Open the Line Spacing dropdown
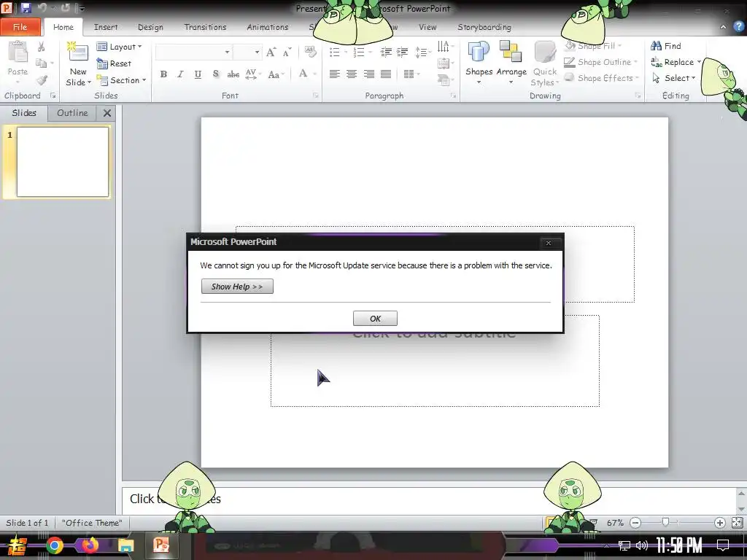The width and height of the screenshot is (747, 560). point(422,52)
